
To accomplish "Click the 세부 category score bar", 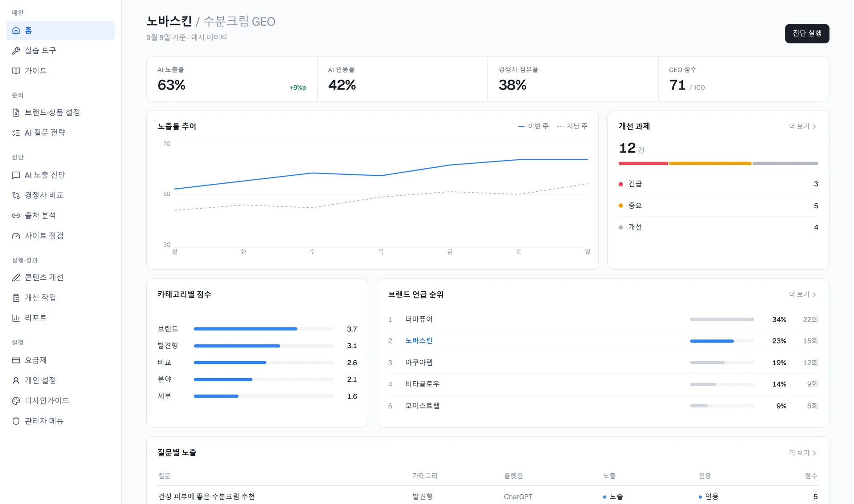I will coord(263,396).
